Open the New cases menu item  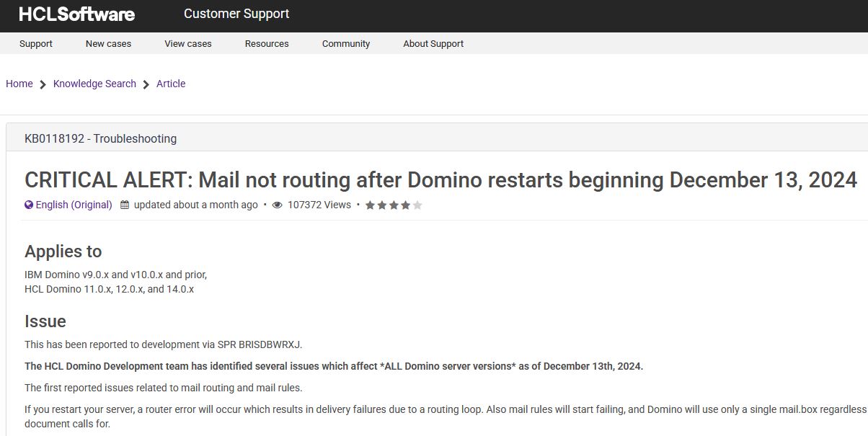coord(108,43)
